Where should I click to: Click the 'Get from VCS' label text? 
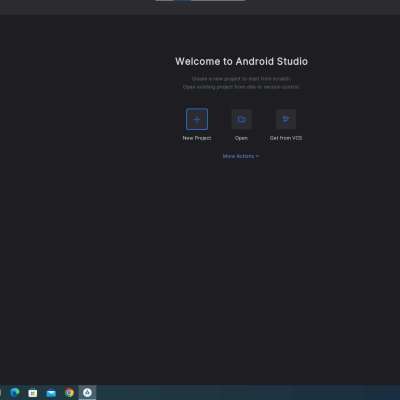tap(286, 138)
